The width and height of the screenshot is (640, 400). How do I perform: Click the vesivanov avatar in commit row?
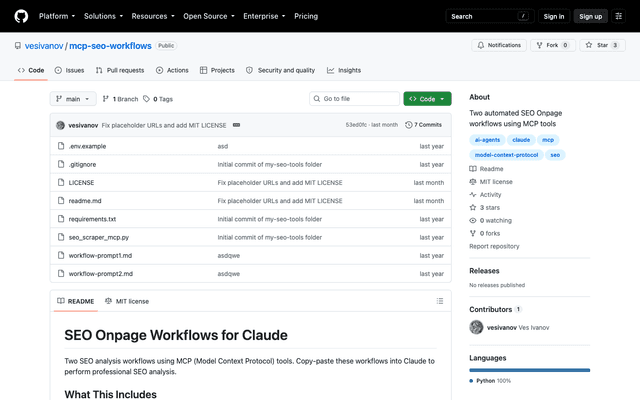(60, 125)
